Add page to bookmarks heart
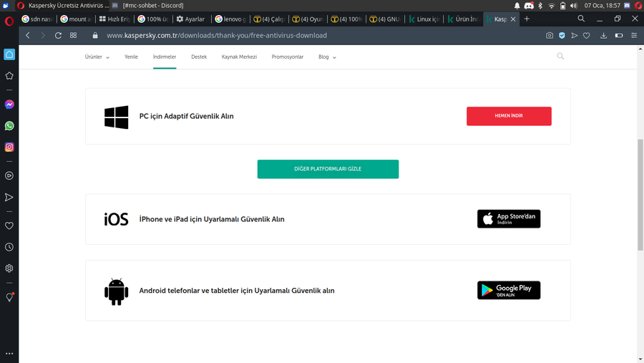 587,35
